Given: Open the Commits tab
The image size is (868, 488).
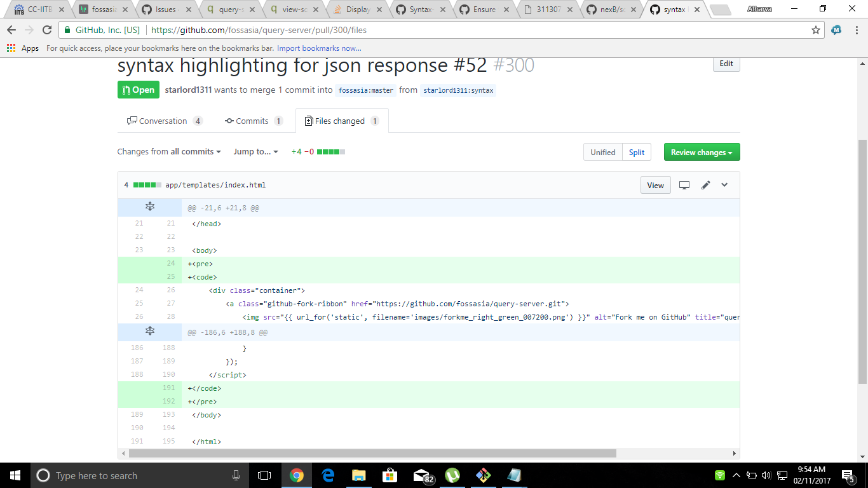Looking at the screenshot, I should pyautogui.click(x=254, y=121).
